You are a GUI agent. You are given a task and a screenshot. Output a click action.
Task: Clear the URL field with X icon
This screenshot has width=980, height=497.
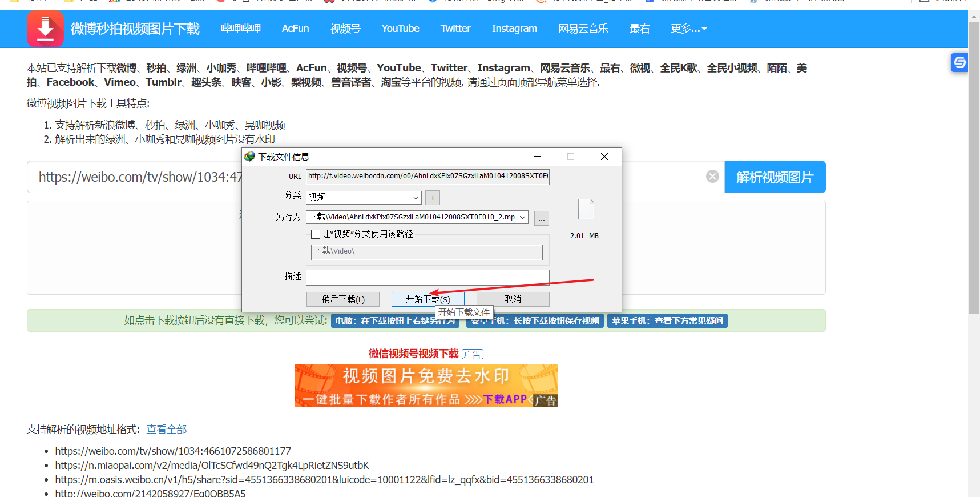click(712, 177)
